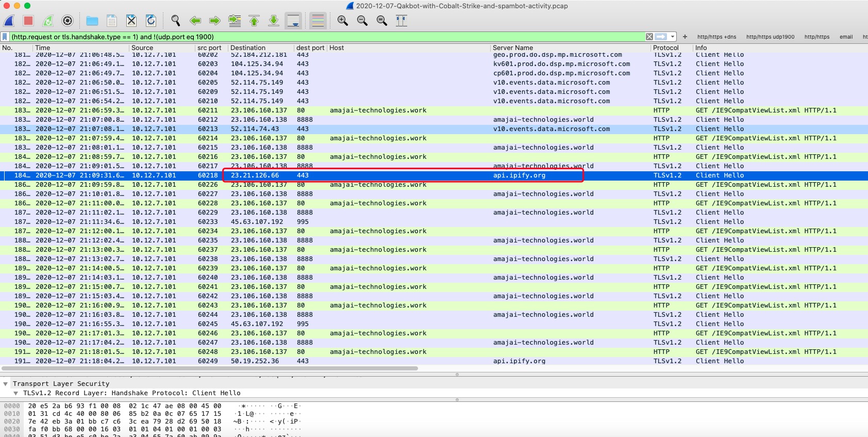868x437 pixels.
Task: Sort by the Time column header
Action: click(x=81, y=48)
